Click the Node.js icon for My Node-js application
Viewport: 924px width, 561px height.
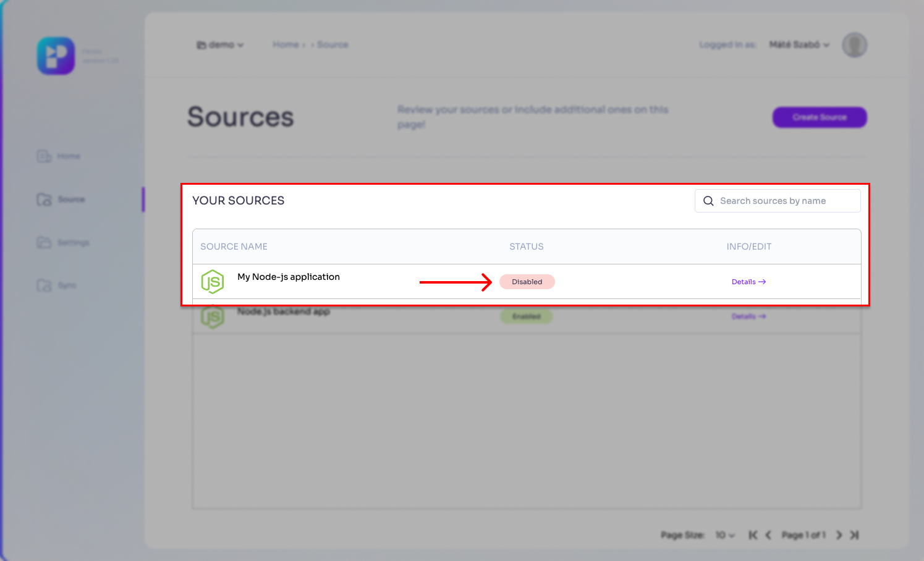click(x=213, y=282)
